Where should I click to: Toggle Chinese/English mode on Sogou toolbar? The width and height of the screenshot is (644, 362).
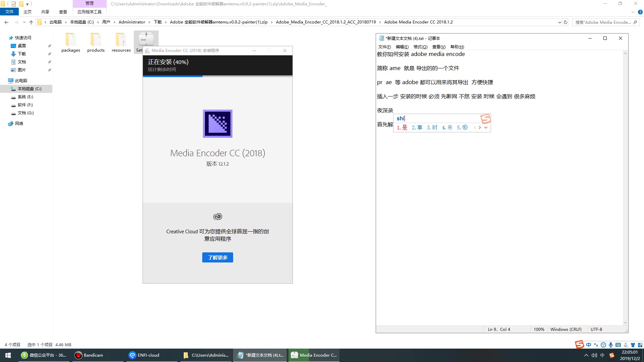[x=589, y=345]
